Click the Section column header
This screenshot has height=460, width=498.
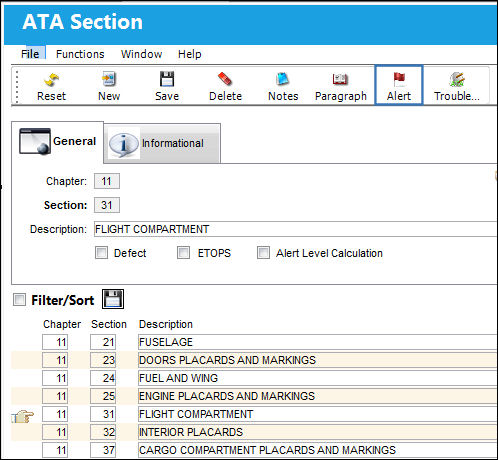coord(109,324)
